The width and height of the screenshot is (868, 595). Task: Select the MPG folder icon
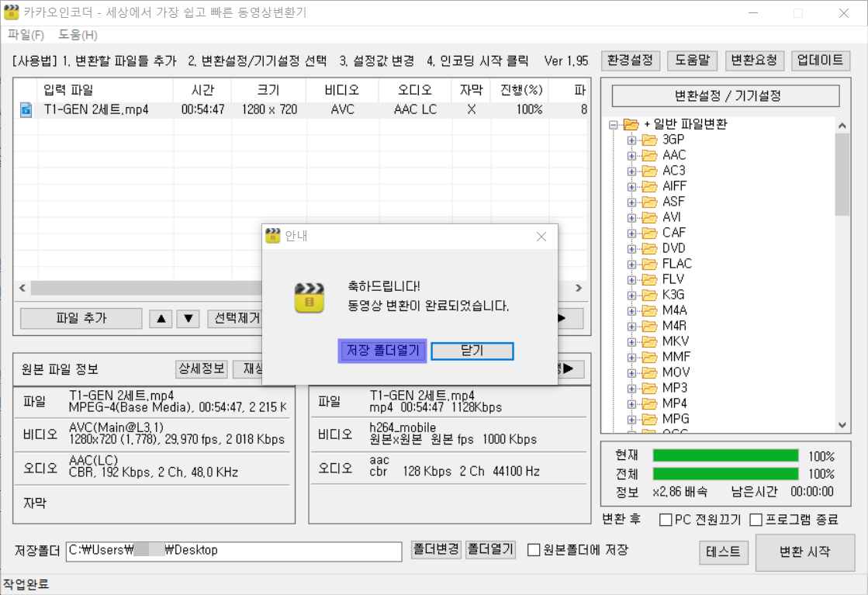(x=649, y=419)
